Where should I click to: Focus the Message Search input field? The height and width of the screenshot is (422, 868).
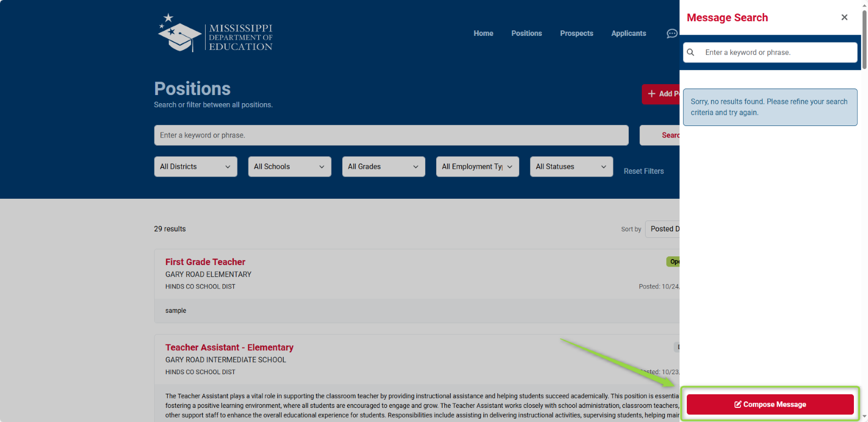pos(777,53)
